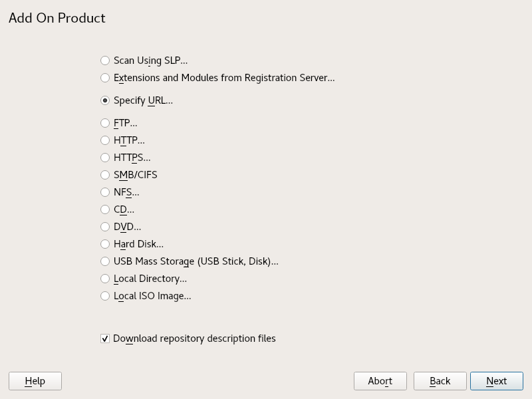This screenshot has height=399, width=532.
Task: Choose the HTTP source option
Action: coord(105,140)
